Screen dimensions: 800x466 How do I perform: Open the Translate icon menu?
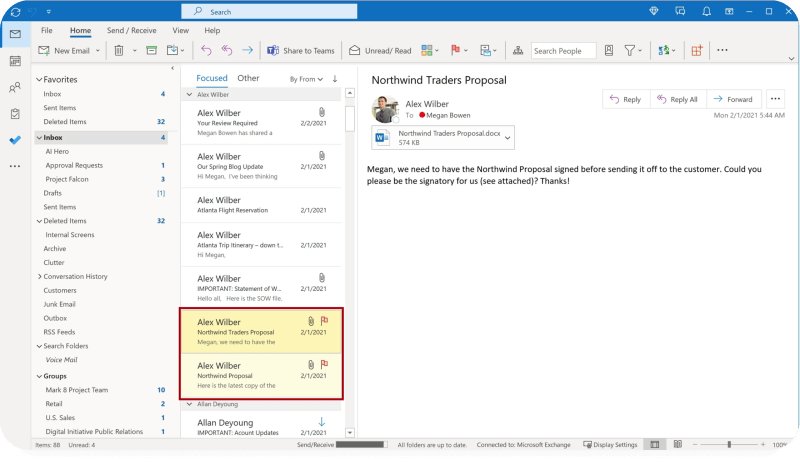[666, 50]
